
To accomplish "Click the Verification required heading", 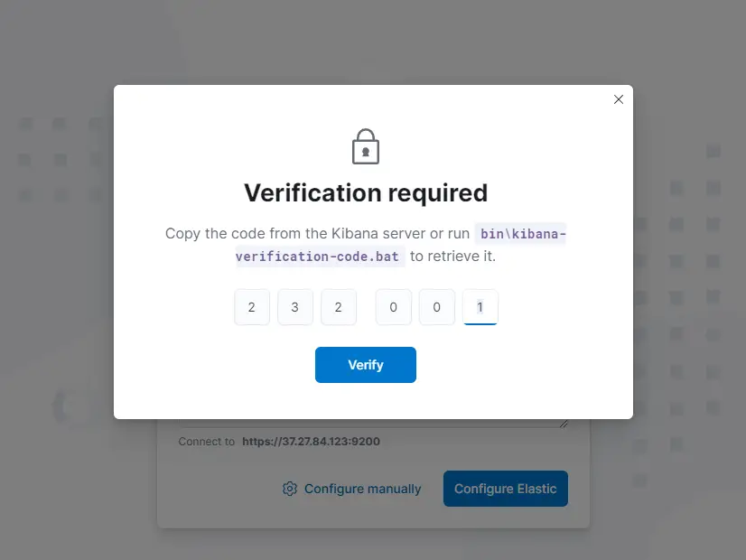I will pyautogui.click(x=366, y=192).
